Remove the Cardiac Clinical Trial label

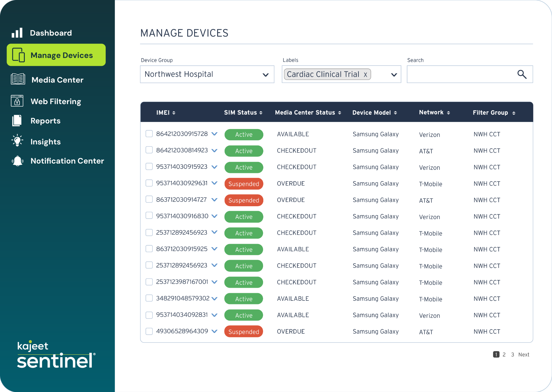point(365,75)
